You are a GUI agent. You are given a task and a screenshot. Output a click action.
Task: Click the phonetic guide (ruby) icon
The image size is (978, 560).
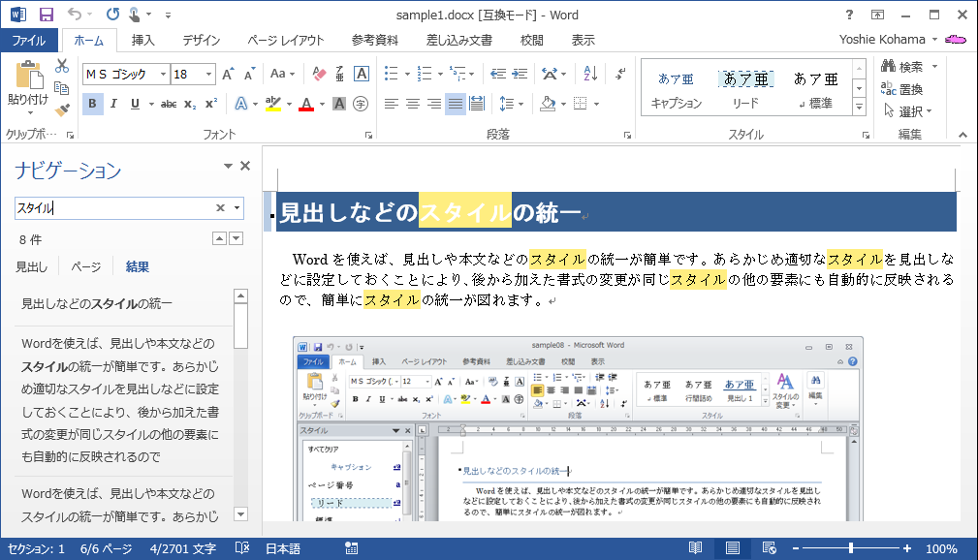[339, 74]
